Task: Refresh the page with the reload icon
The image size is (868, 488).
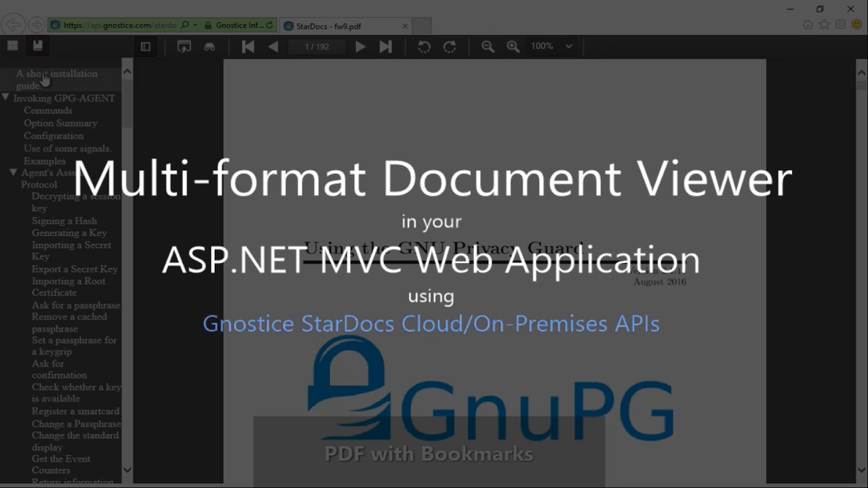Action: [270, 25]
